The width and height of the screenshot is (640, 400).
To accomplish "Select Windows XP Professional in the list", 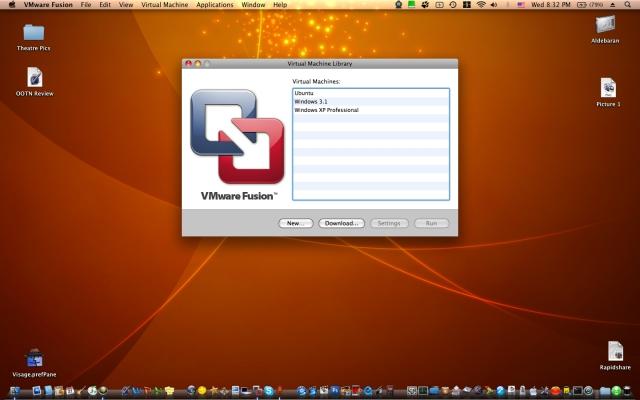I will (x=371, y=110).
